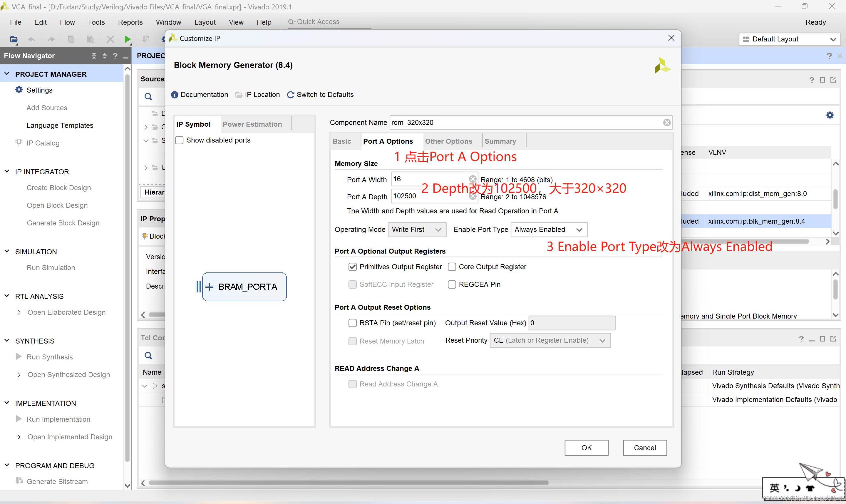Collapse all in Flow Navigator header
The image size is (846, 504).
(94, 56)
